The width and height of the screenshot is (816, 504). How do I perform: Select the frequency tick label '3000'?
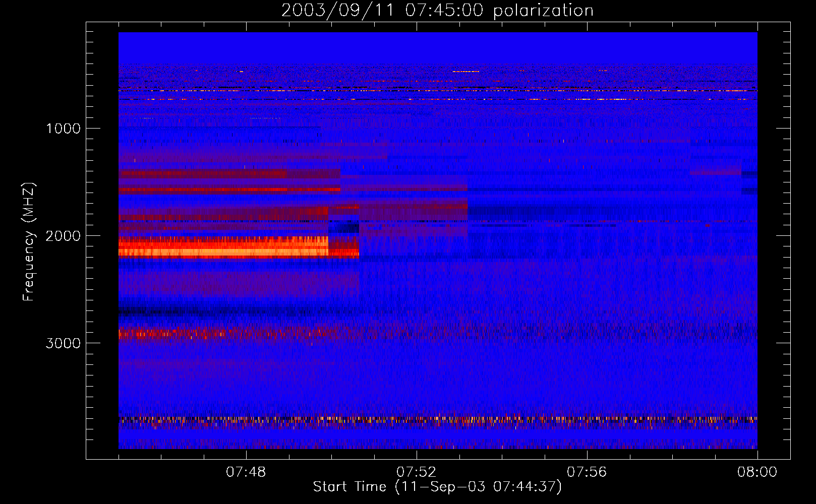63,343
